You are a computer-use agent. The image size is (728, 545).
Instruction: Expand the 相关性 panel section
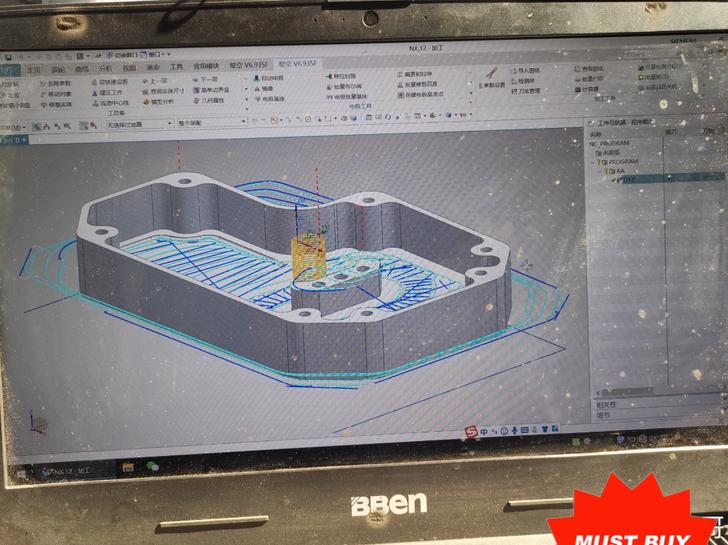tap(608, 404)
